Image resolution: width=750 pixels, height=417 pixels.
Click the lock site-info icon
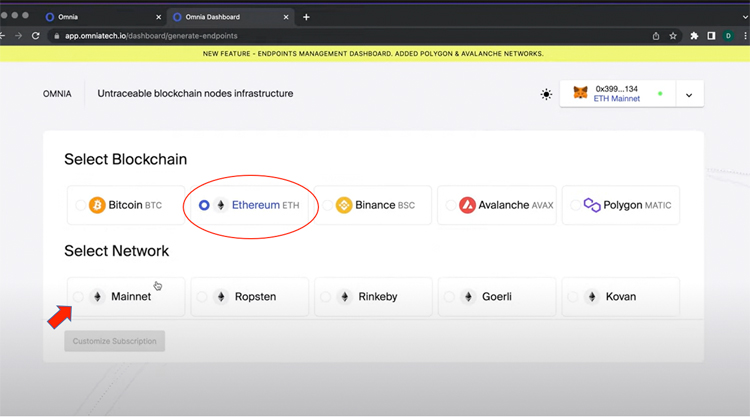(x=56, y=36)
